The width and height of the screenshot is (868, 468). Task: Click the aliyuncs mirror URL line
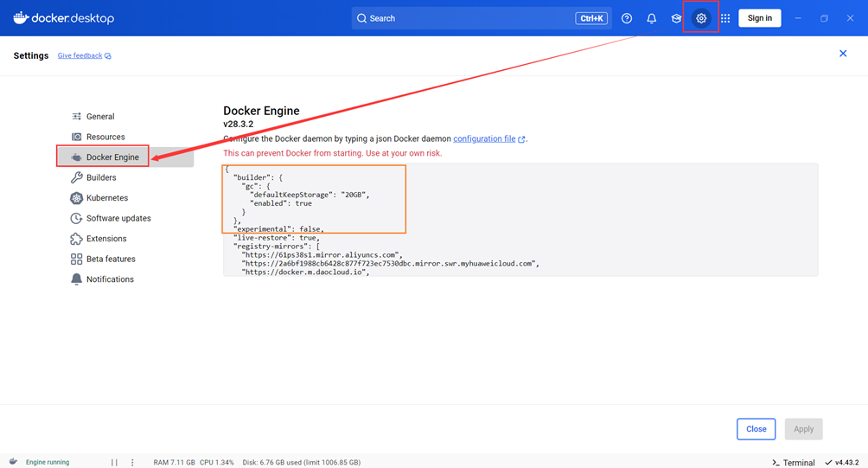coord(322,255)
